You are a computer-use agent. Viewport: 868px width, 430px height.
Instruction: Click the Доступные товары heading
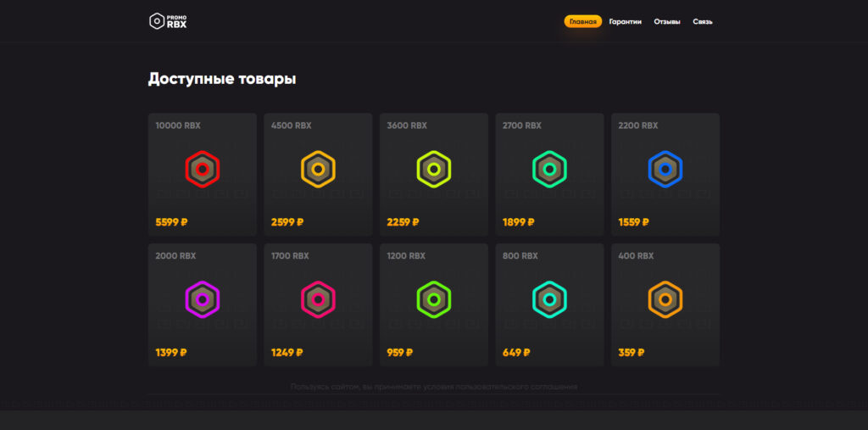[222, 79]
